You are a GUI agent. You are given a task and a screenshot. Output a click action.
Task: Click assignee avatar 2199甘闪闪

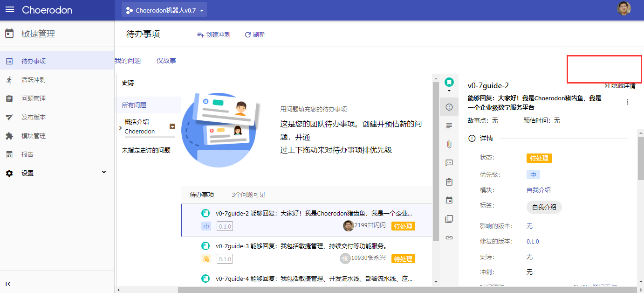[349, 226]
